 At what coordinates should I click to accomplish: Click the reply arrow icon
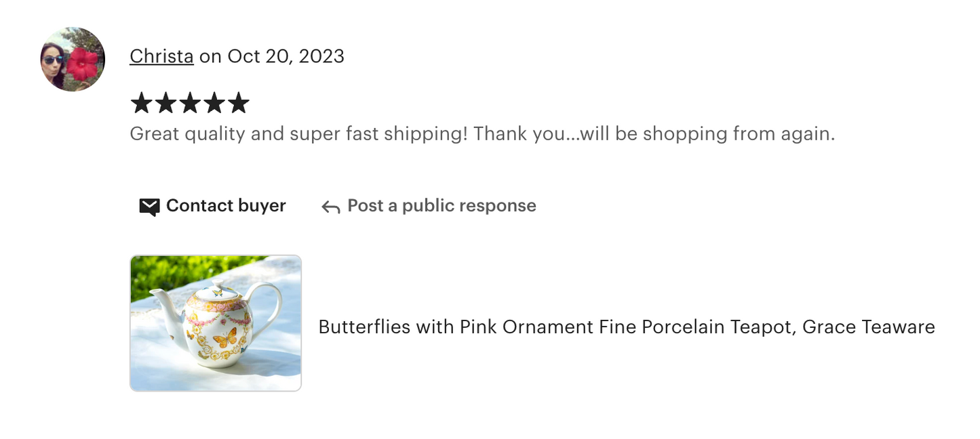(x=331, y=207)
